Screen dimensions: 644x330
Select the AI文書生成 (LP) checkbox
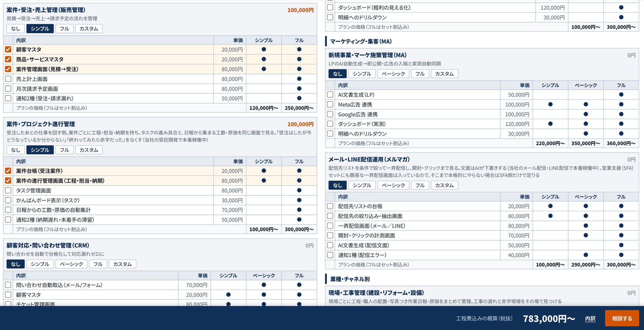click(330, 95)
